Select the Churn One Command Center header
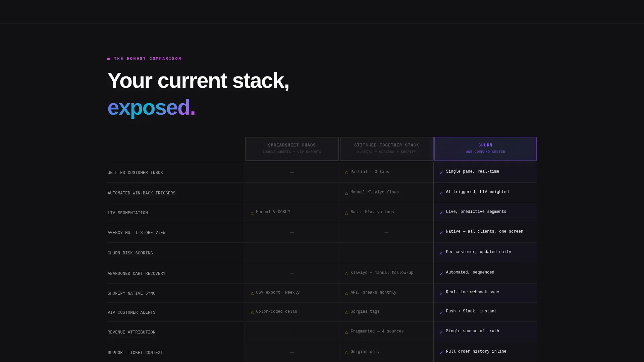 point(485,148)
